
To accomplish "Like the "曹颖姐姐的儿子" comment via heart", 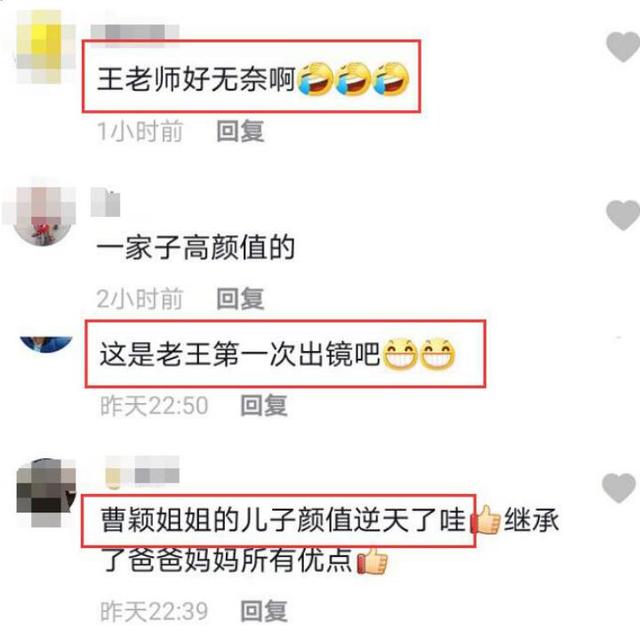I will pos(619,488).
